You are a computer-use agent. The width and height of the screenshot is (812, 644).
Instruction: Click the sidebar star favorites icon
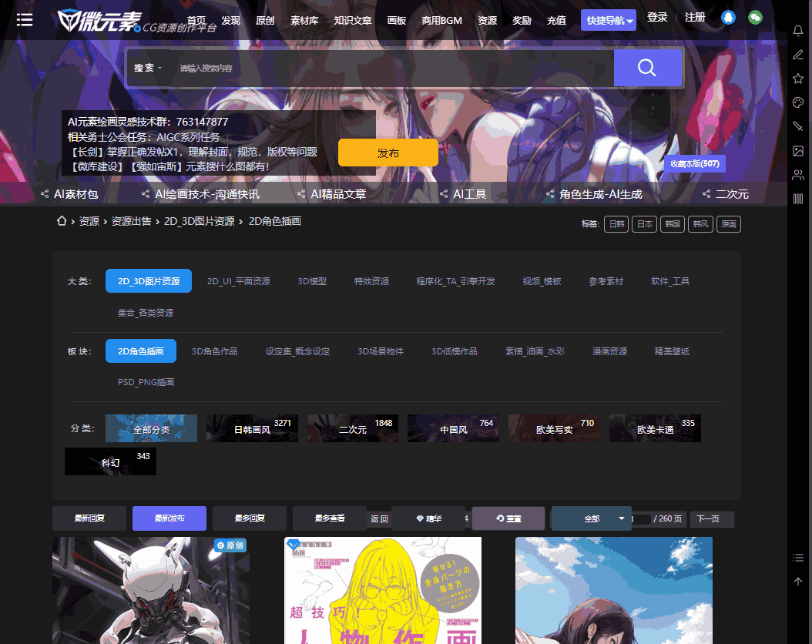coord(798,78)
